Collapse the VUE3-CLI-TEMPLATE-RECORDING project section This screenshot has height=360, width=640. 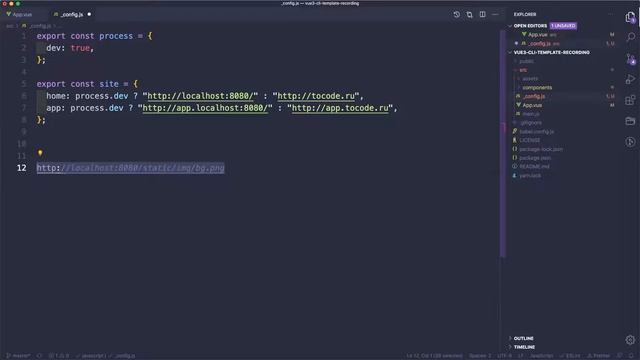point(551,52)
